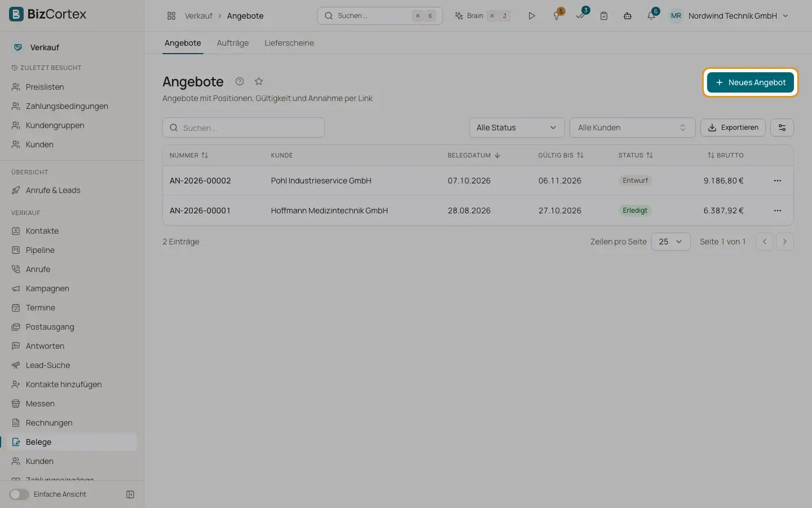The height and width of the screenshot is (508, 812).
Task: Open the row actions menu for AN-2026-00001
Action: tap(778, 211)
